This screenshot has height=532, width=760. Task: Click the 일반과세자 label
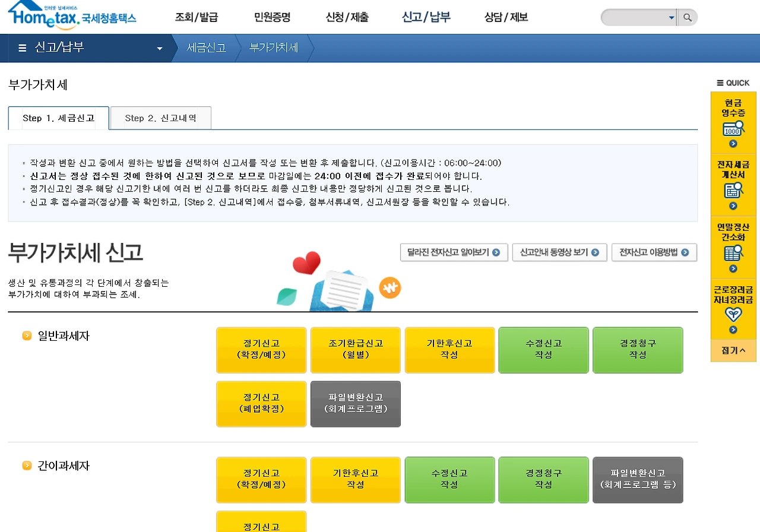point(64,336)
